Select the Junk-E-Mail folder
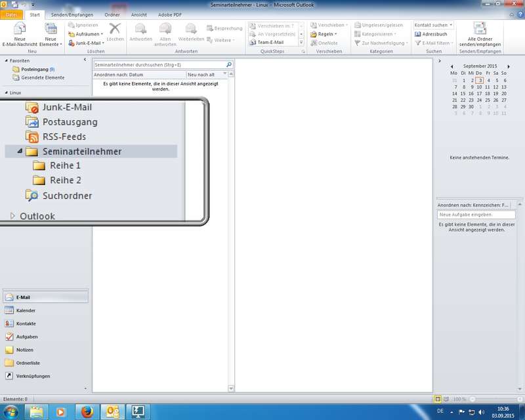525x420 pixels. [66, 107]
